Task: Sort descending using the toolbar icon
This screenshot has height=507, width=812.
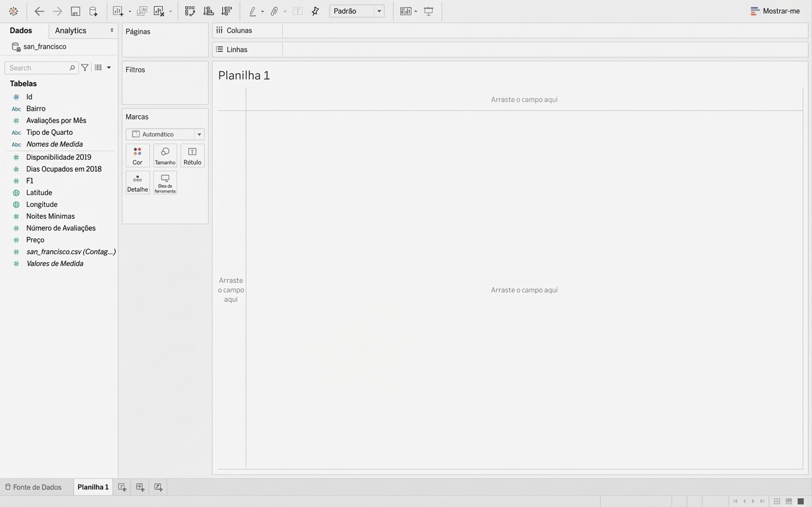Action: 227,11
